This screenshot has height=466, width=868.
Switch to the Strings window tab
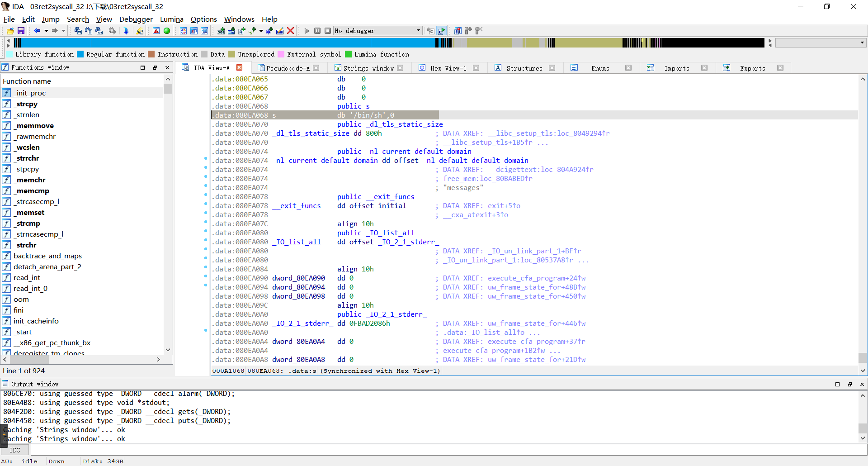[x=368, y=68]
